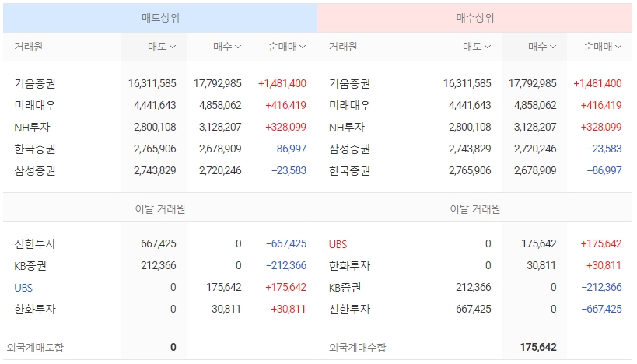
Task: Click 3,128,207 value in 매수상위 table
Action: [x=535, y=127]
